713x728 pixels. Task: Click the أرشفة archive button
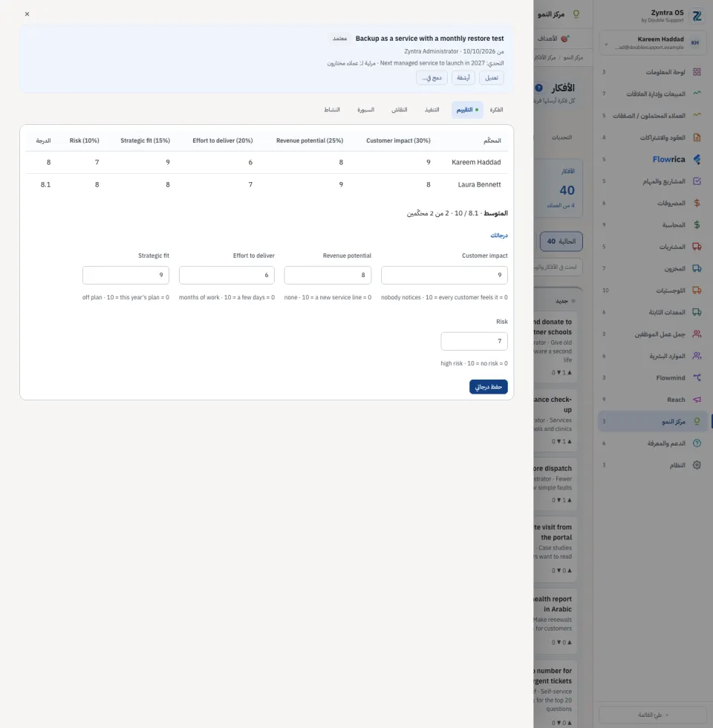[x=463, y=77]
